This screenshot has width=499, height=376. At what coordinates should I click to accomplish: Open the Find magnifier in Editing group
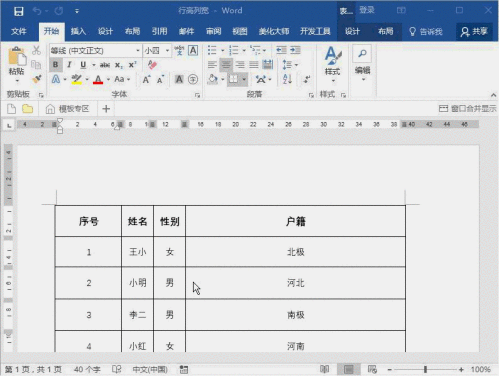[362, 54]
